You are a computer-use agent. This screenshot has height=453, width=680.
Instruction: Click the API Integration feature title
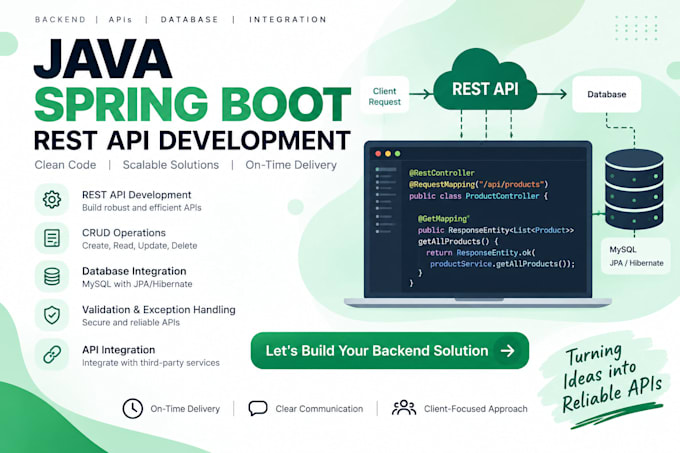coord(118,350)
